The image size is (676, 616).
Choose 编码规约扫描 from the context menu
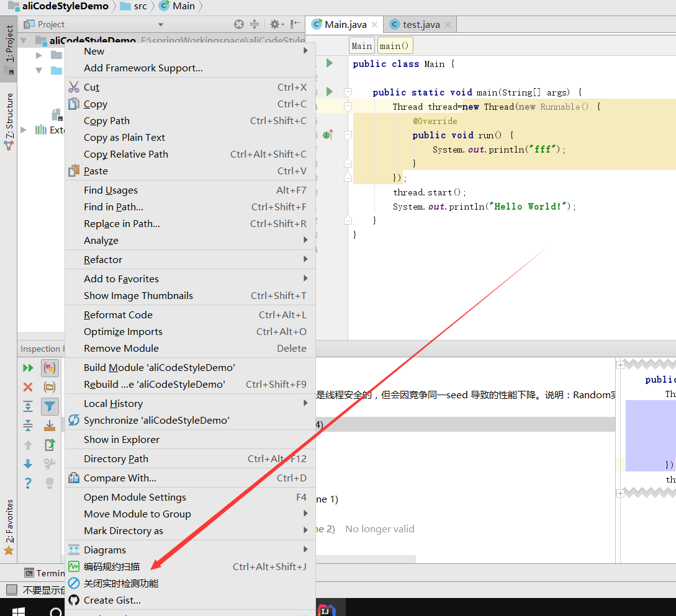(x=112, y=566)
